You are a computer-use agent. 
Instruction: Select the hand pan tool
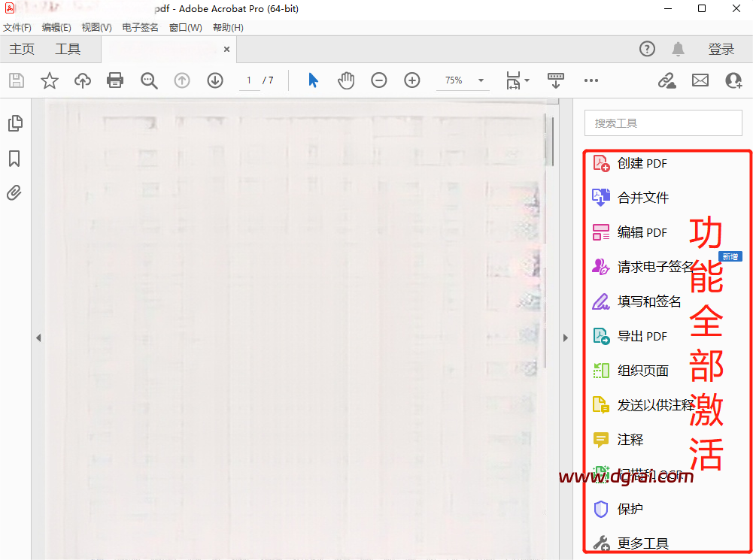click(x=346, y=80)
